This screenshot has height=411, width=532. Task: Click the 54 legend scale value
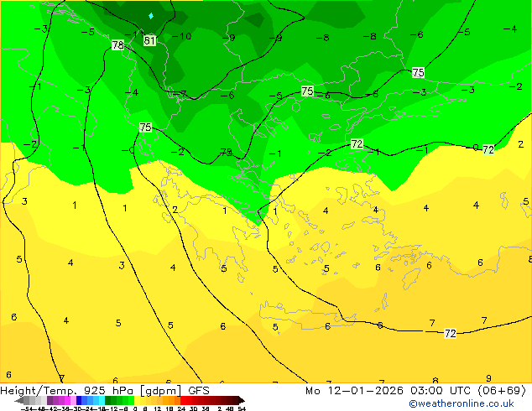[242, 408]
